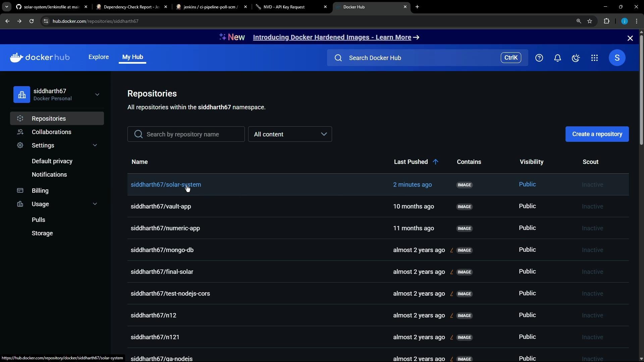This screenshot has height=362, width=644.
Task: Switch to solar-system Jenkinsfile browser tab
Action: tap(52, 7)
